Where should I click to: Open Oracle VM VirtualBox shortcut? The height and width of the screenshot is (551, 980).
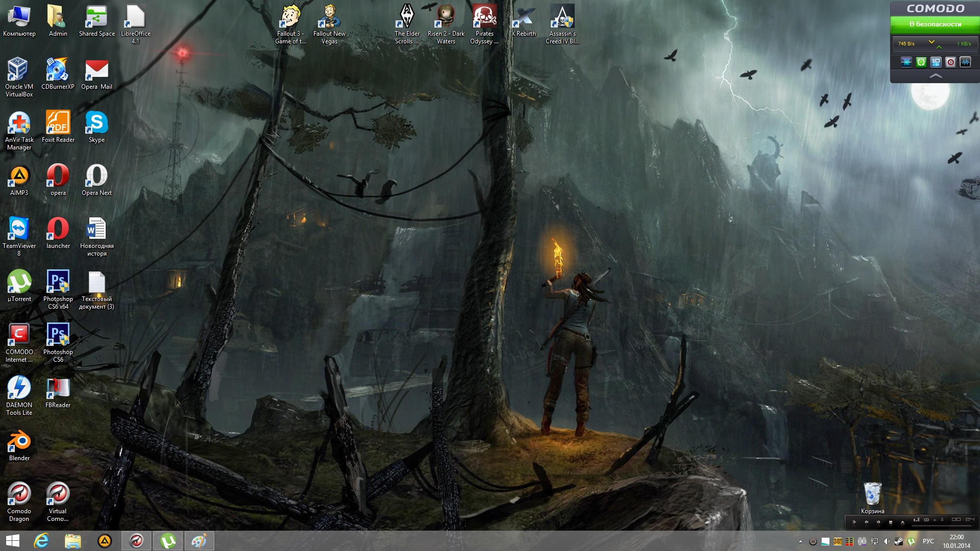pyautogui.click(x=19, y=70)
